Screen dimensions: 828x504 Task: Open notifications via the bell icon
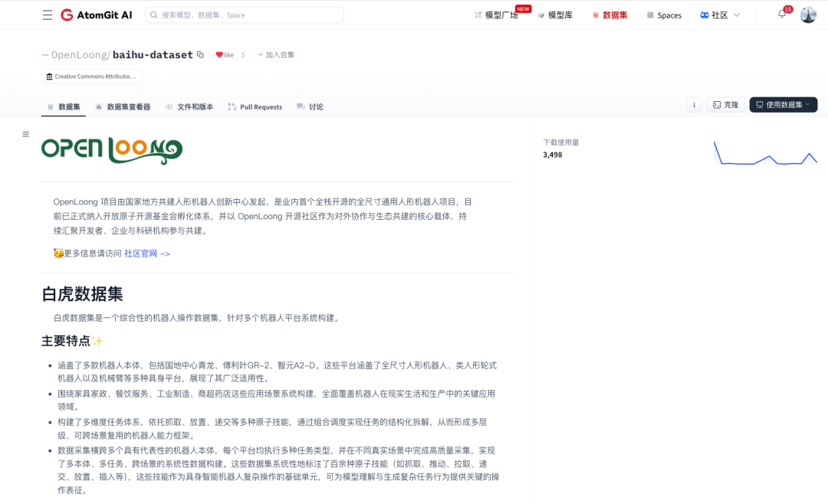[781, 15]
